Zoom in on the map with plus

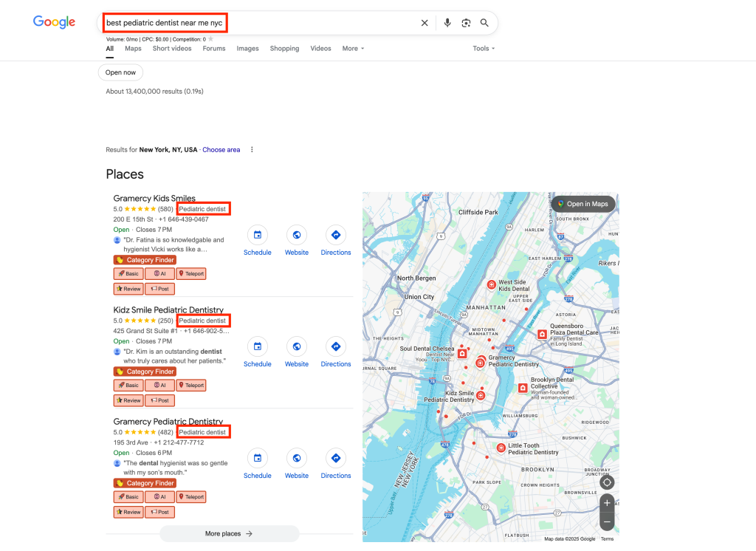point(607,503)
